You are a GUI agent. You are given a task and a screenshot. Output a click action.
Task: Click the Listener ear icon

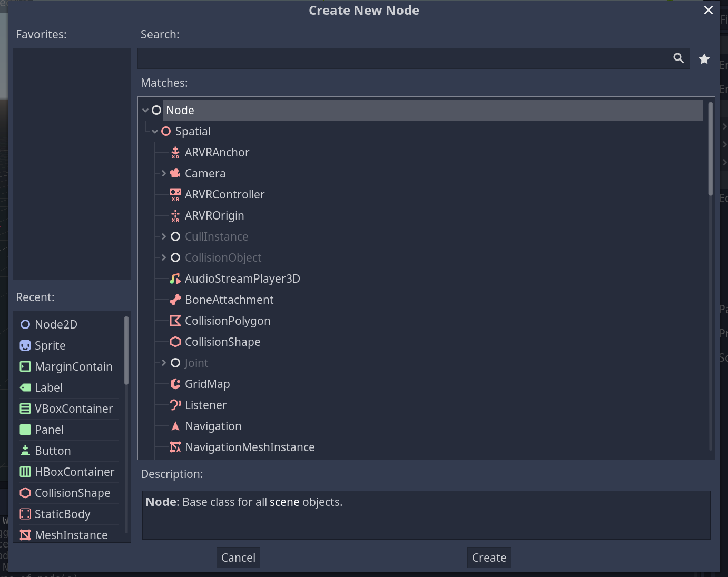(x=175, y=405)
